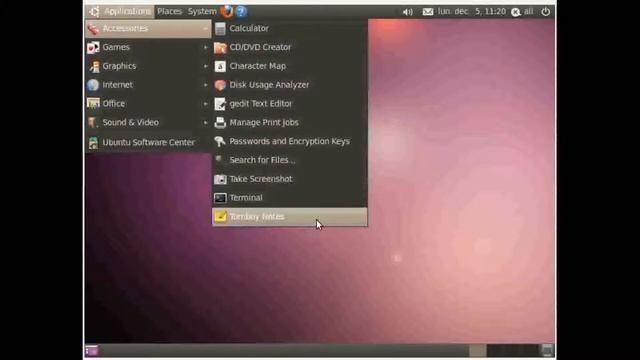The height and width of the screenshot is (360, 640).
Task: Click the Accessories category icon
Action: pos(93,29)
